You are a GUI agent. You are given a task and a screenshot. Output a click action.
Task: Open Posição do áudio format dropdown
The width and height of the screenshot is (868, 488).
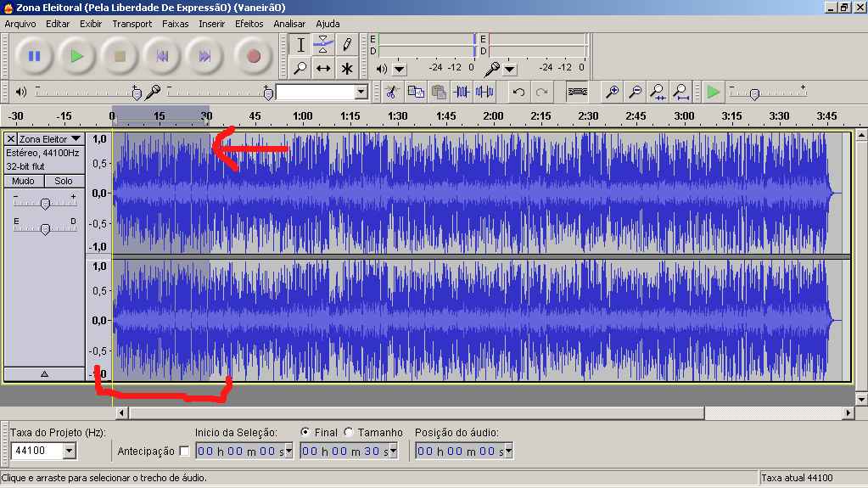coord(508,452)
